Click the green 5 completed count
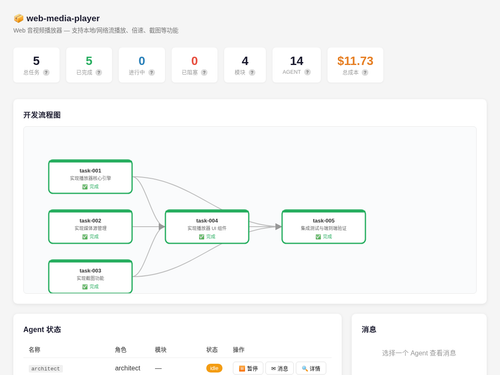The image size is (500, 375). click(89, 61)
